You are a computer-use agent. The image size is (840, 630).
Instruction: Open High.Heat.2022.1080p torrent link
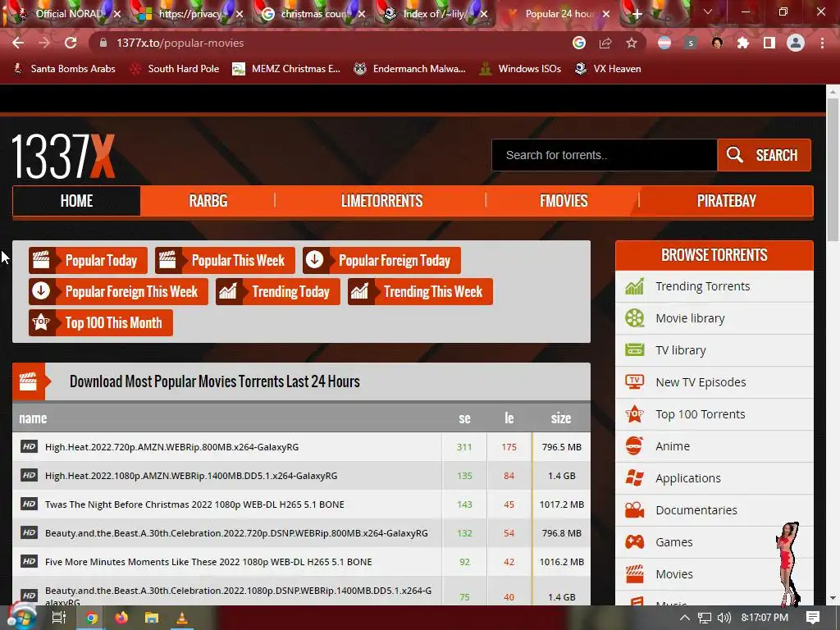tap(191, 476)
